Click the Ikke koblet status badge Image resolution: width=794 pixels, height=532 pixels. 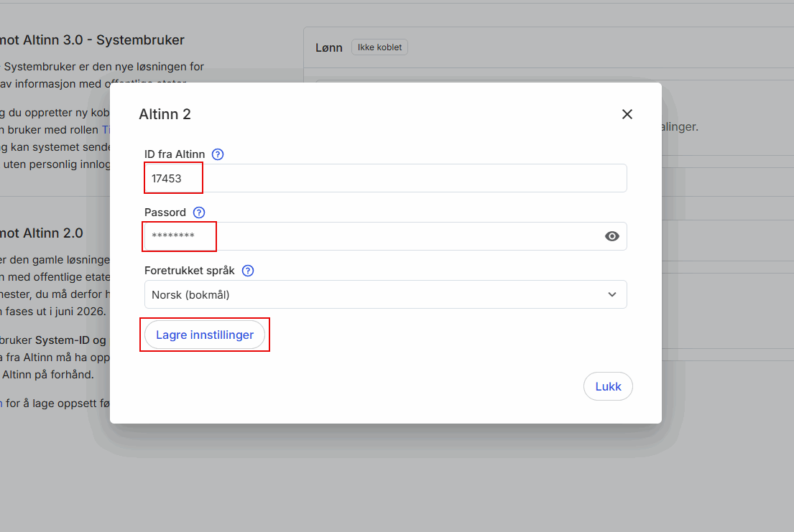coord(379,47)
